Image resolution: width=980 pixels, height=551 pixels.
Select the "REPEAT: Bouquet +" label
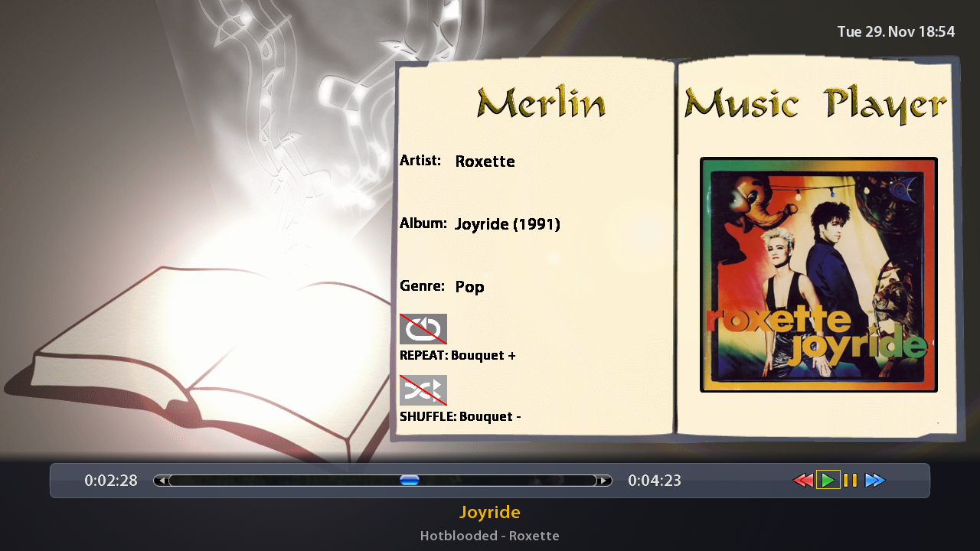click(457, 355)
